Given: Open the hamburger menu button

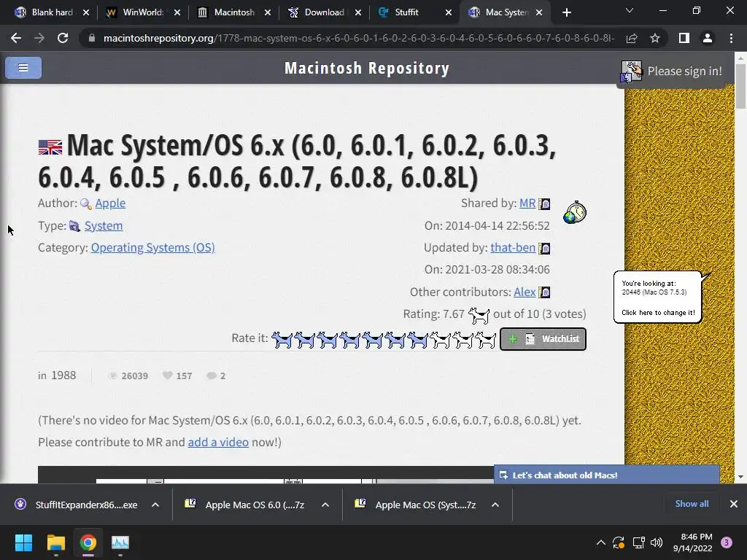Looking at the screenshot, I should [x=23, y=68].
